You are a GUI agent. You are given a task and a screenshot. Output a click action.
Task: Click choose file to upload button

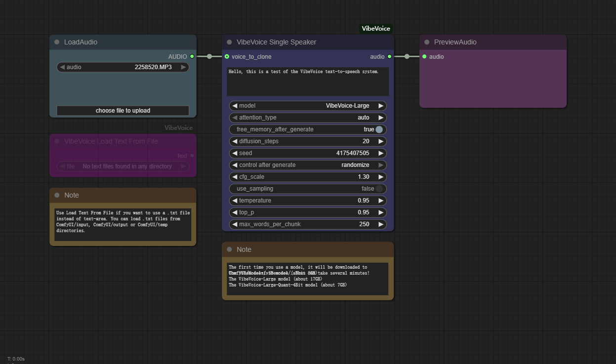[x=123, y=111]
